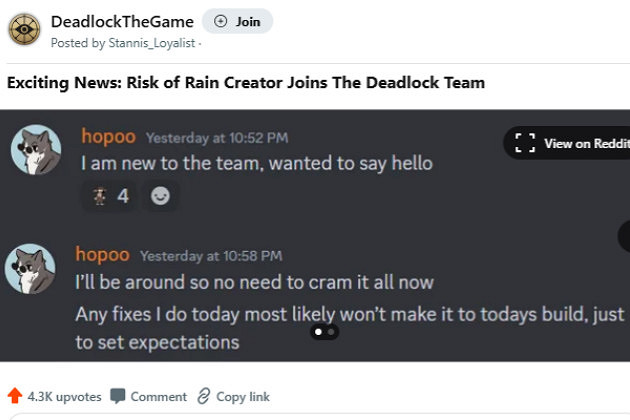Select the first gallery pagination dot
The width and height of the screenshot is (630, 420).
(318, 331)
